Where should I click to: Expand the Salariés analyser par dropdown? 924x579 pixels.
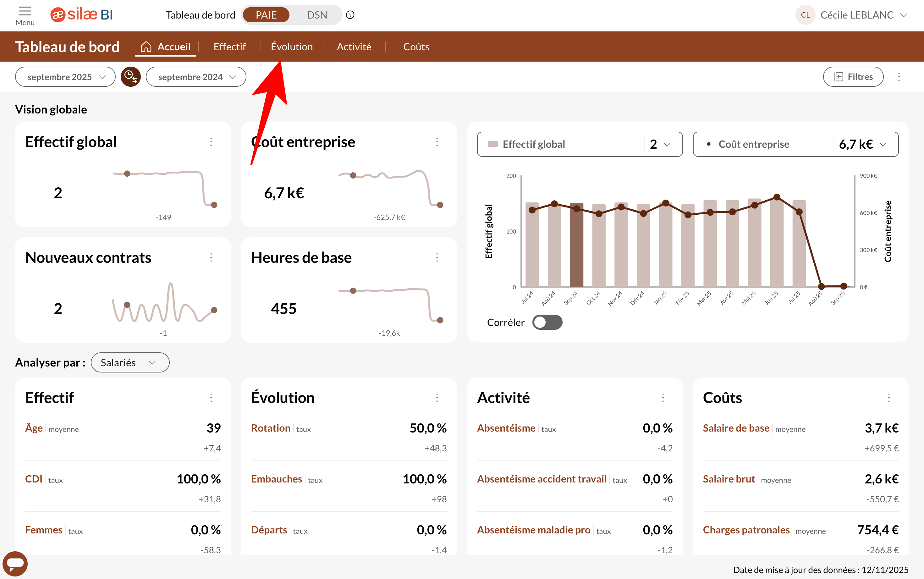click(x=130, y=363)
